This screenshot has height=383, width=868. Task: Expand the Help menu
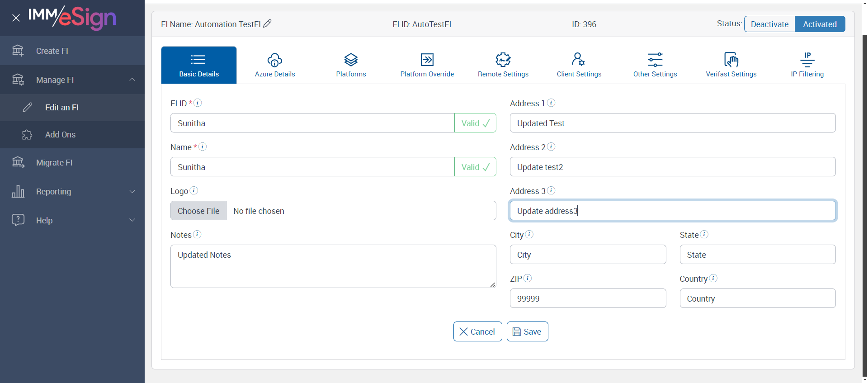[132, 220]
